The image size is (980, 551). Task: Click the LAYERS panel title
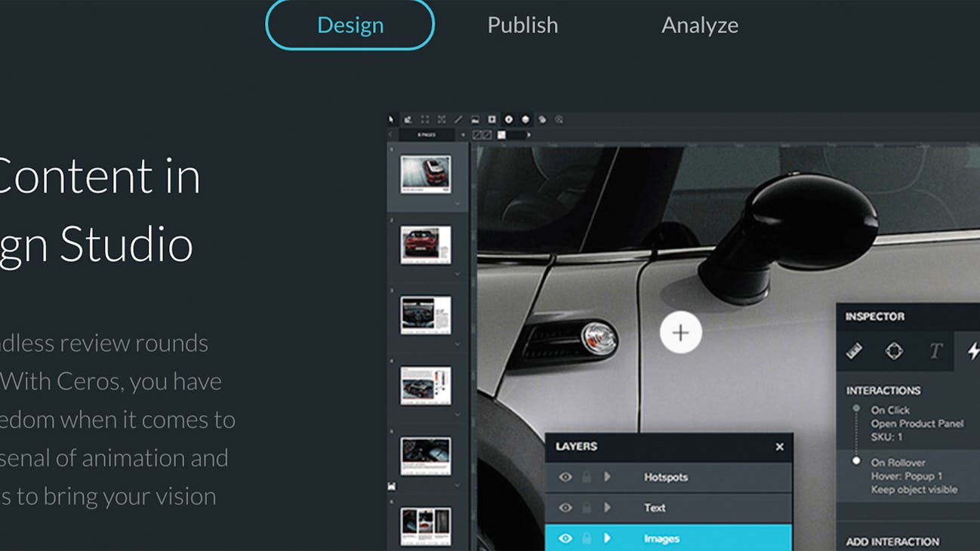(x=576, y=447)
